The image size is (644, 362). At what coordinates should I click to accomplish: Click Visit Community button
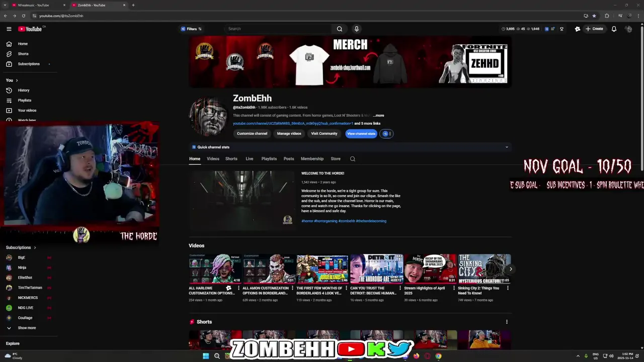point(324,134)
